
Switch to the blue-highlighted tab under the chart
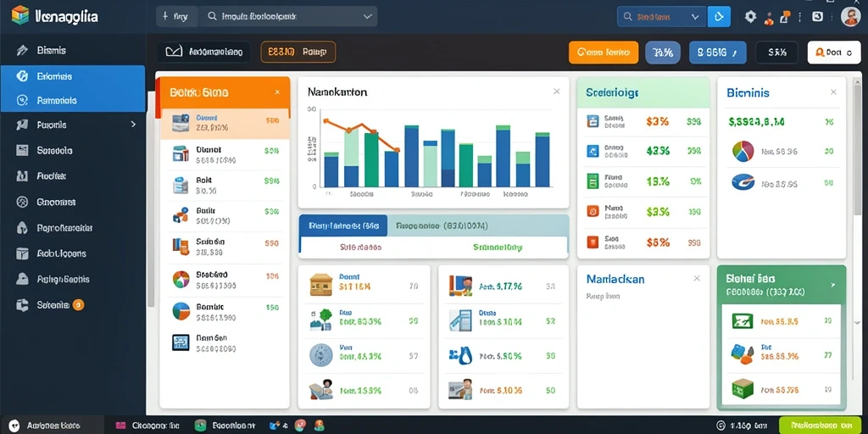coord(343,225)
